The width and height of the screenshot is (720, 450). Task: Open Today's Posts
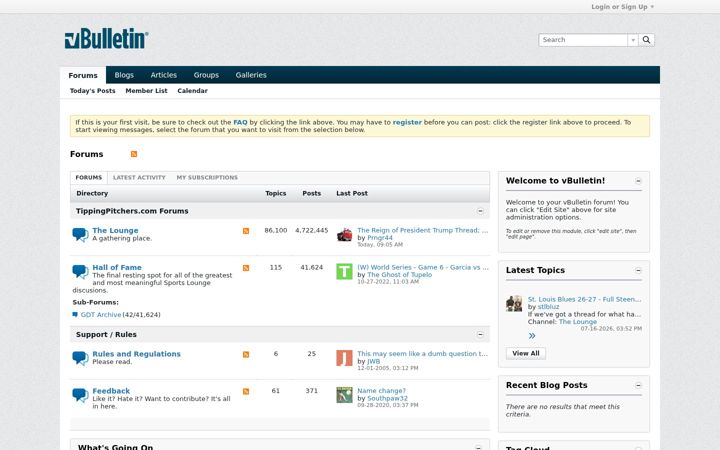[x=92, y=91]
